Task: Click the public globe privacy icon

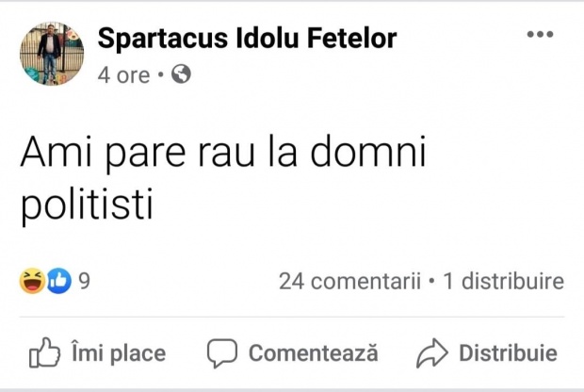Action: (x=181, y=74)
